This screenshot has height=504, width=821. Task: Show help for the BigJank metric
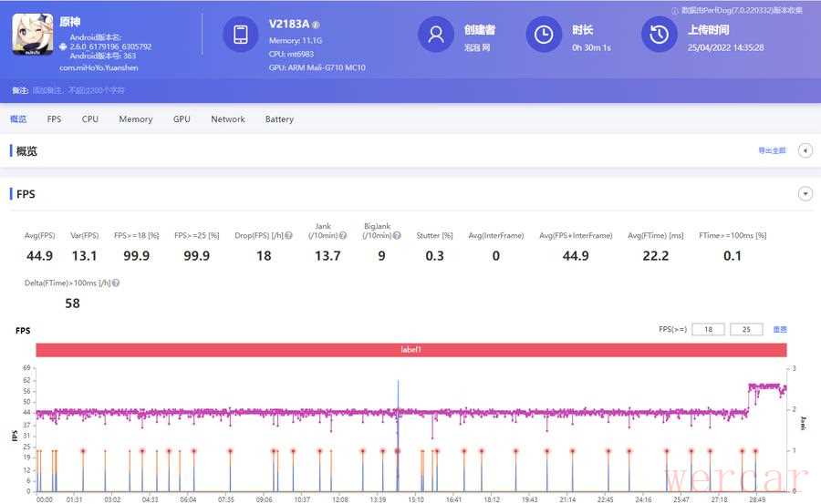point(397,235)
